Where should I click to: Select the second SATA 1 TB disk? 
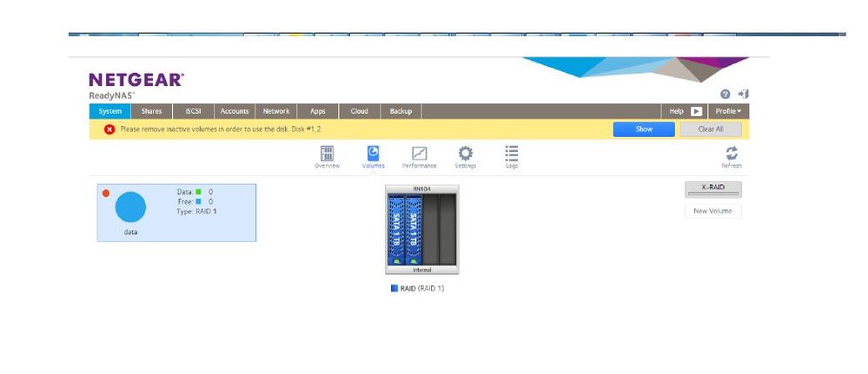point(414,230)
